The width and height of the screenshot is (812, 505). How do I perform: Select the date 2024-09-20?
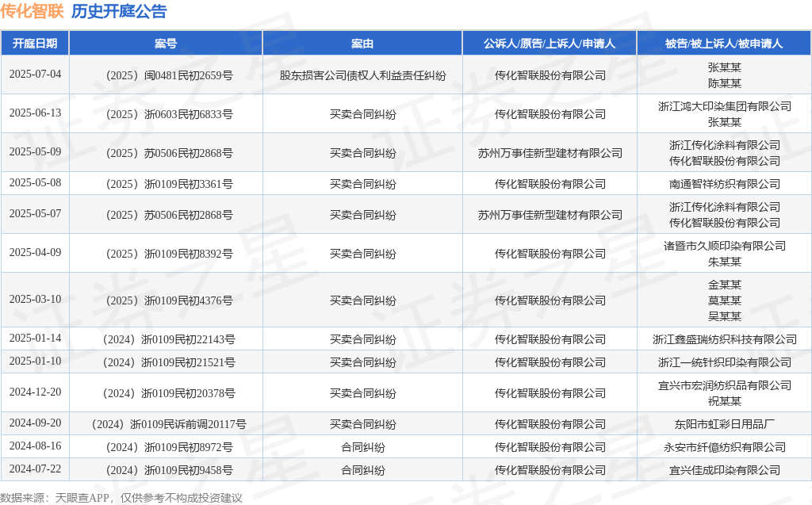(x=35, y=423)
